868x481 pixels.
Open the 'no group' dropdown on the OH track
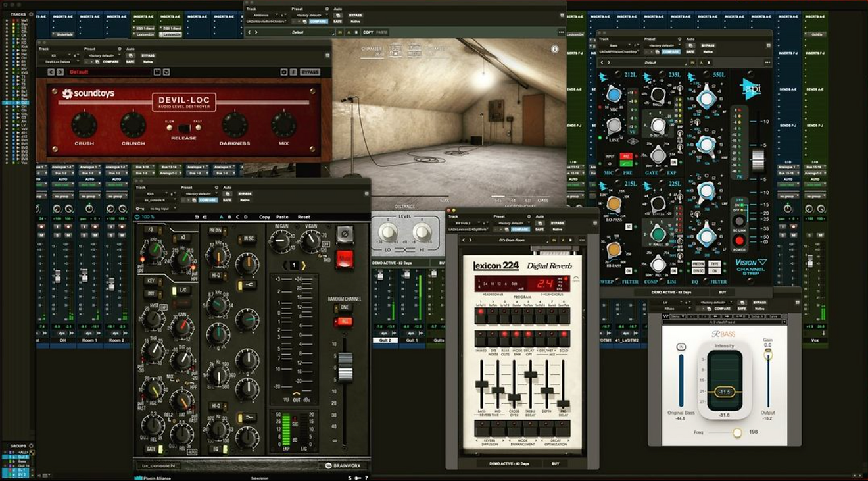pyautogui.click(x=63, y=195)
